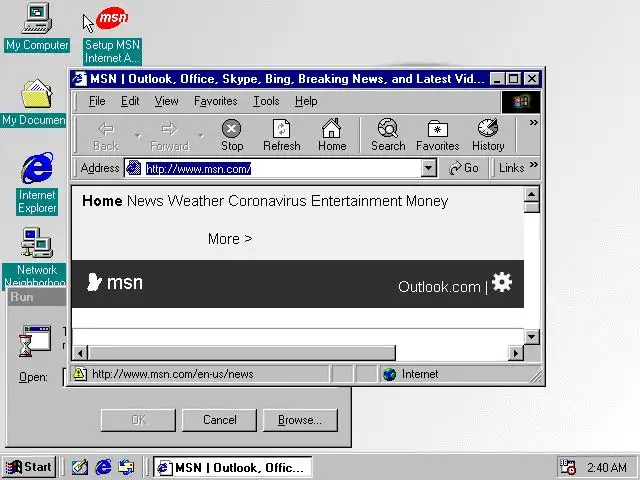Viewport: 640px width, 480px height.
Task: Click the horizontal scrollbar thumb
Action: click(x=242, y=353)
